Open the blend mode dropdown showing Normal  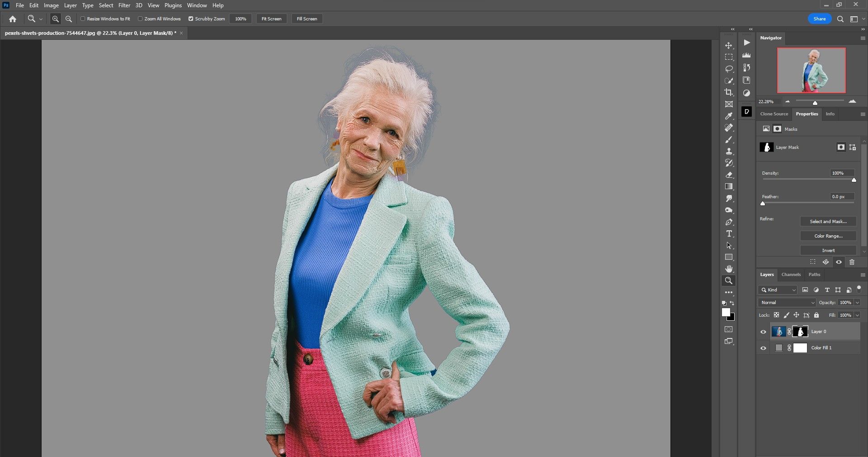point(786,302)
